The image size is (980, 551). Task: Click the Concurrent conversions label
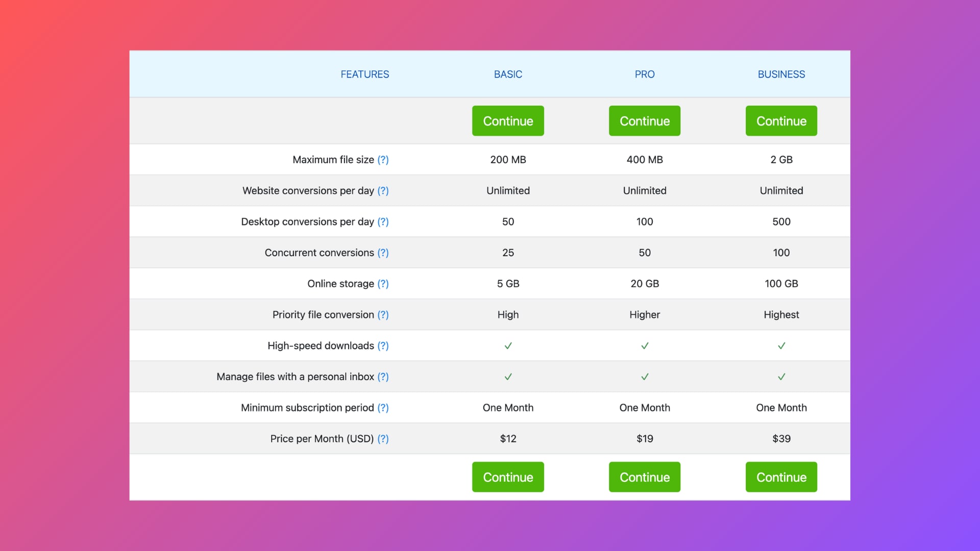tap(319, 253)
